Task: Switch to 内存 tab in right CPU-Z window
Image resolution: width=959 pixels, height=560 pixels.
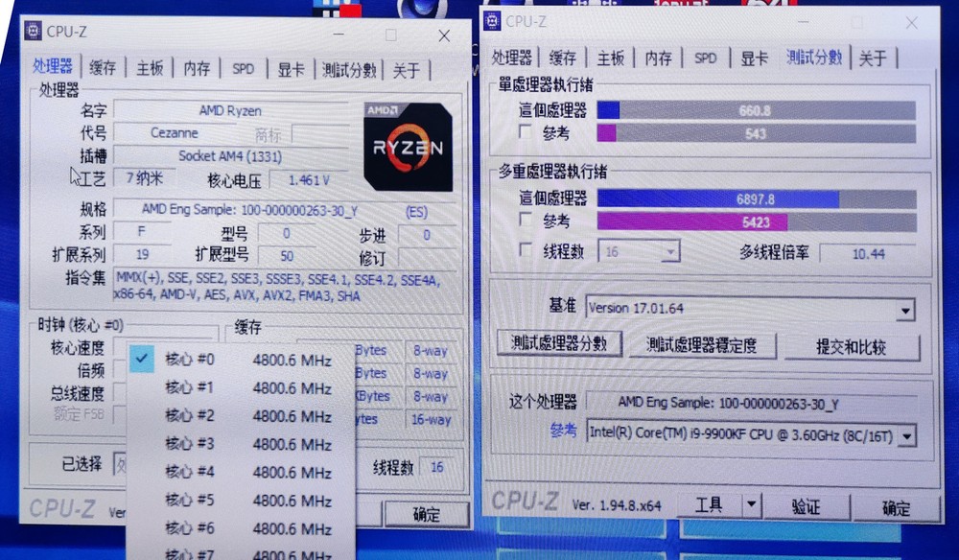Action: (x=658, y=58)
